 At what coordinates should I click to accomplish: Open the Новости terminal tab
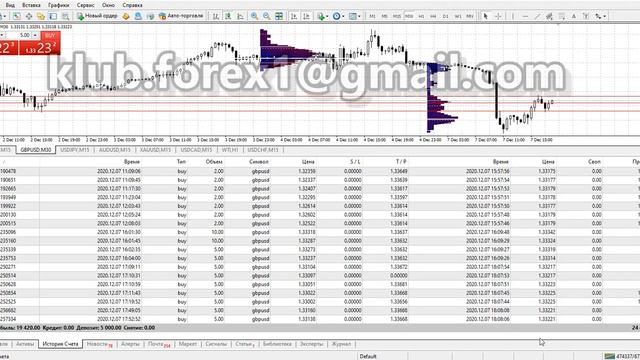click(x=99, y=344)
